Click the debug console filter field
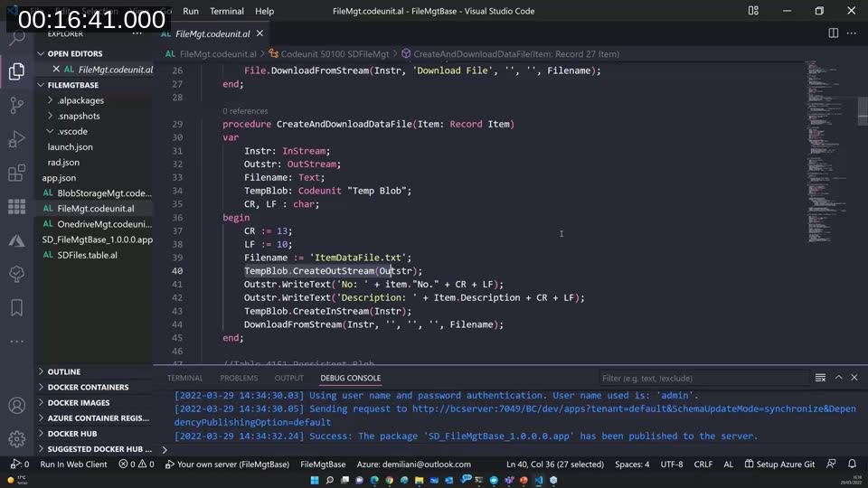This screenshot has width=868, height=488. click(x=703, y=378)
